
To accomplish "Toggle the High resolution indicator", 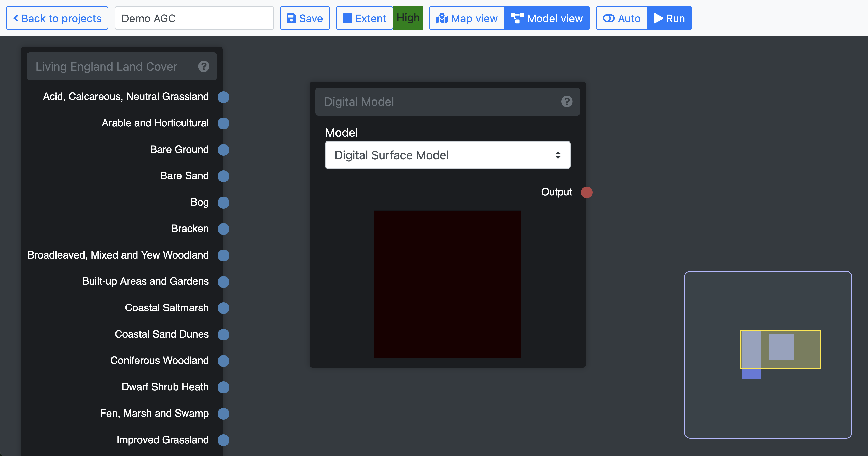I will [408, 18].
